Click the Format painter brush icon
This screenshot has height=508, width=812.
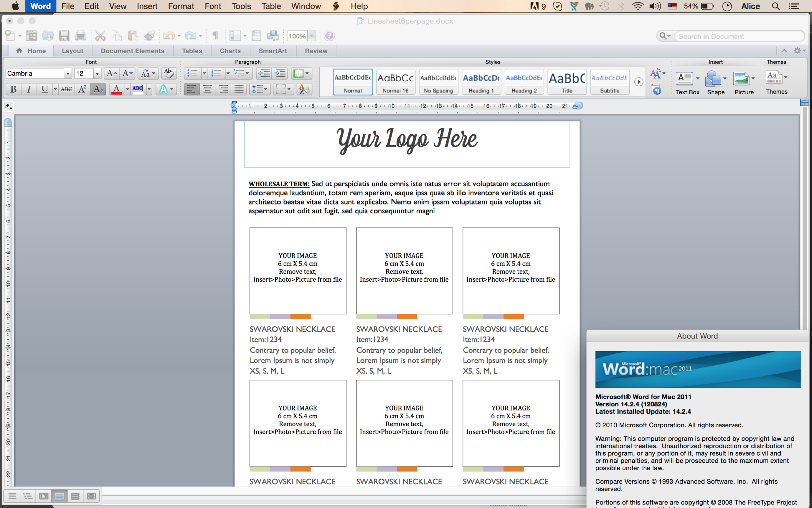tap(149, 36)
